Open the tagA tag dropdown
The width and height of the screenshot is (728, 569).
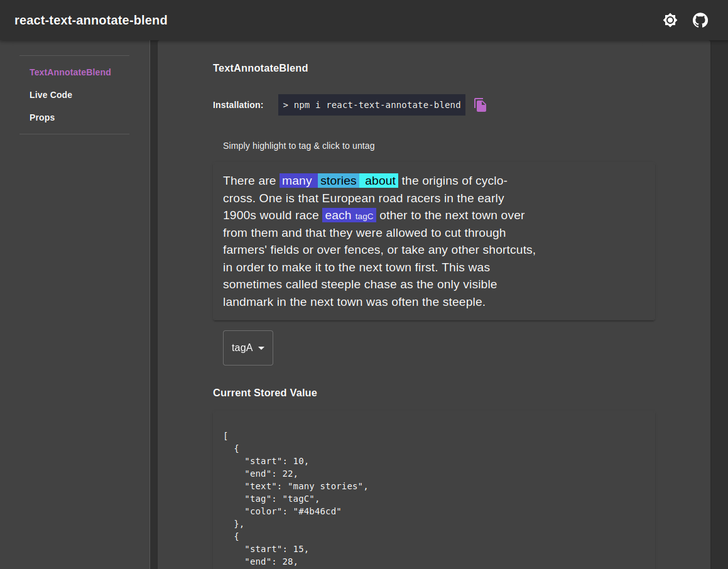[248, 348]
